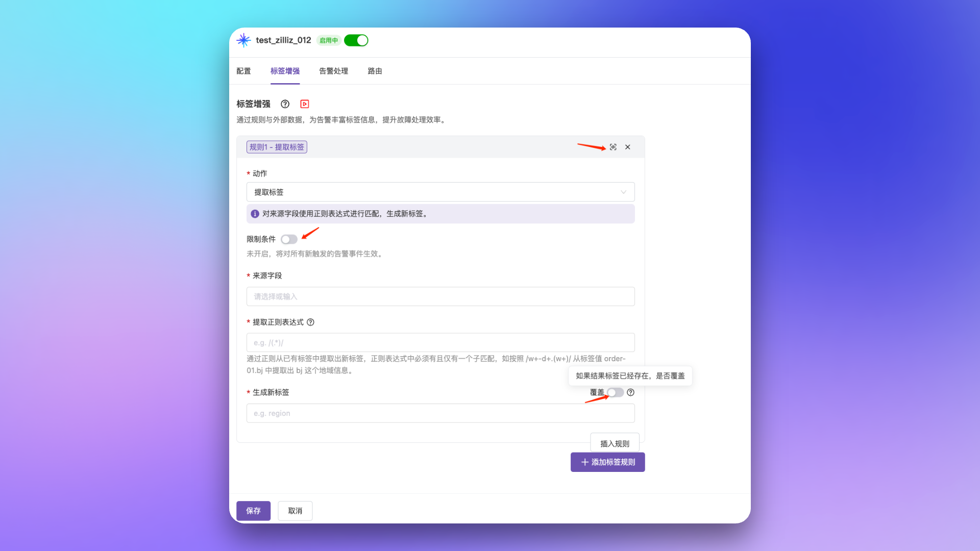Click help icon beside 覆盖 toggle
The height and width of the screenshot is (551, 980).
click(631, 392)
